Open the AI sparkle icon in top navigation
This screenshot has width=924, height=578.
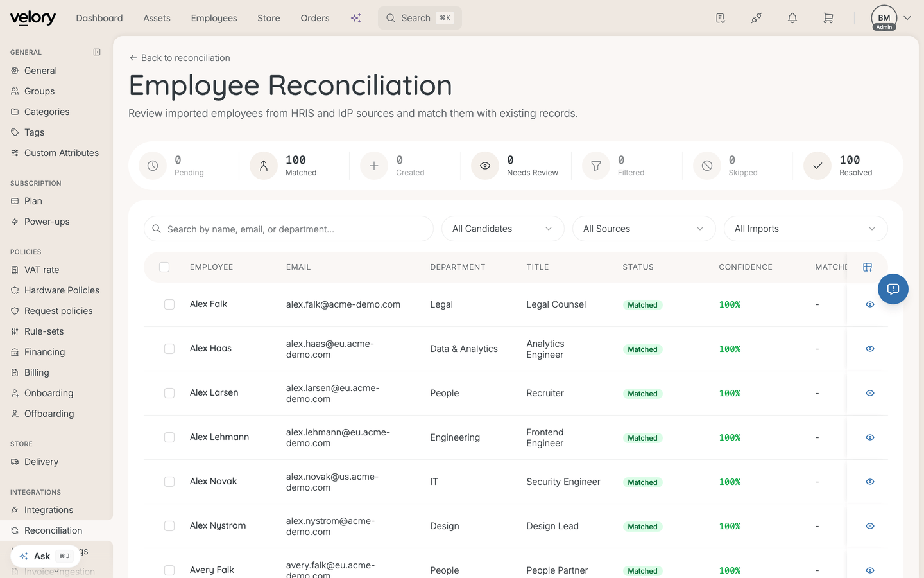coord(356,18)
